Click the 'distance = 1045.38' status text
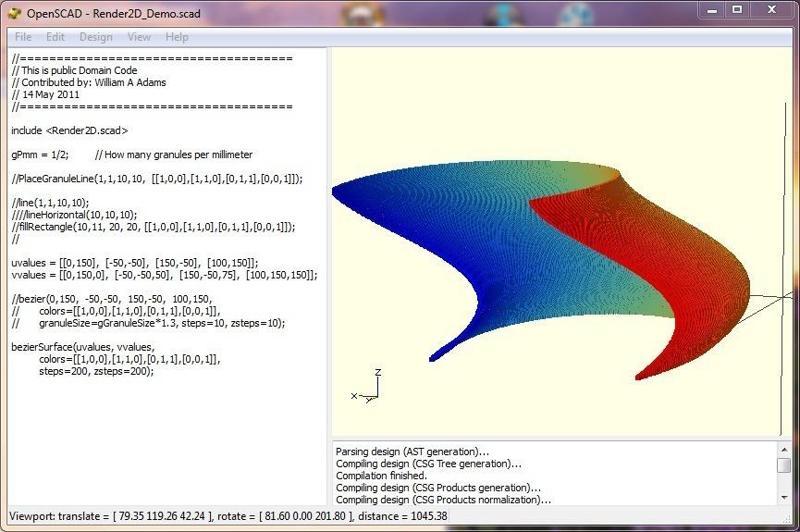The height and width of the screenshot is (532, 800). pos(403,516)
